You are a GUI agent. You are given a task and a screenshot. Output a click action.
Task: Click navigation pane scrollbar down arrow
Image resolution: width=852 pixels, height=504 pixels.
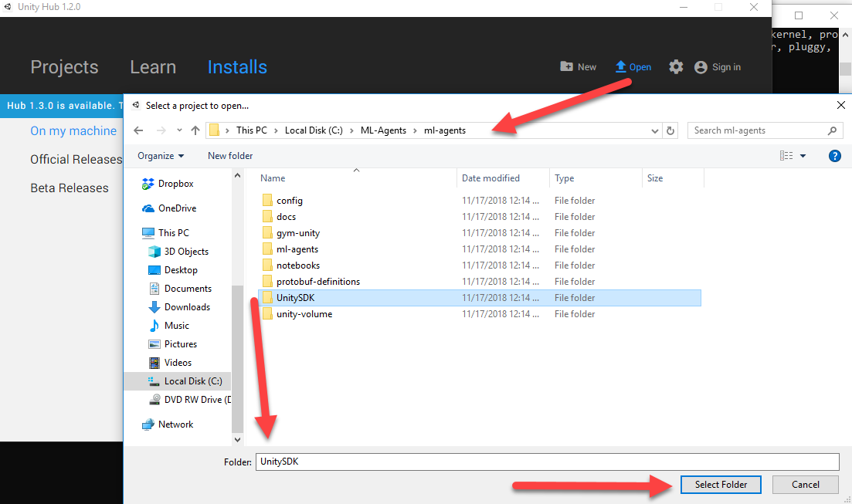click(x=237, y=439)
